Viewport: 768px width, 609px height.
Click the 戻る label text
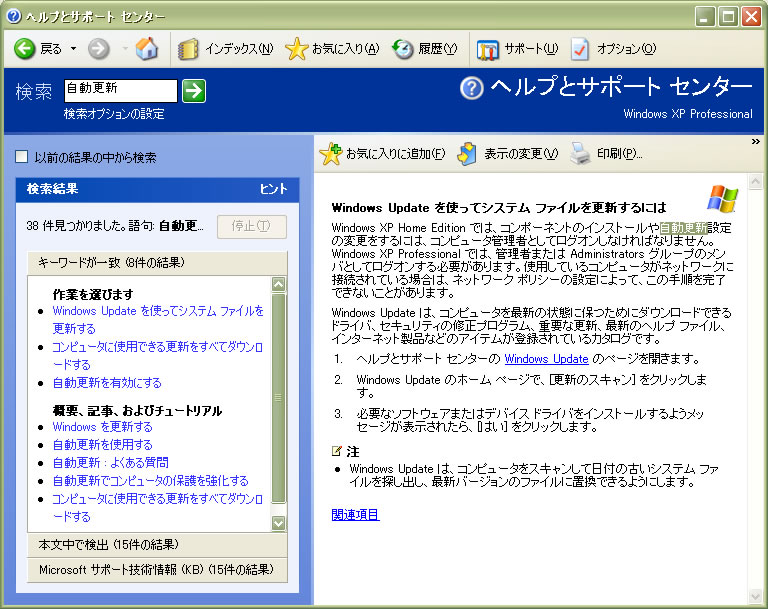[x=51, y=49]
